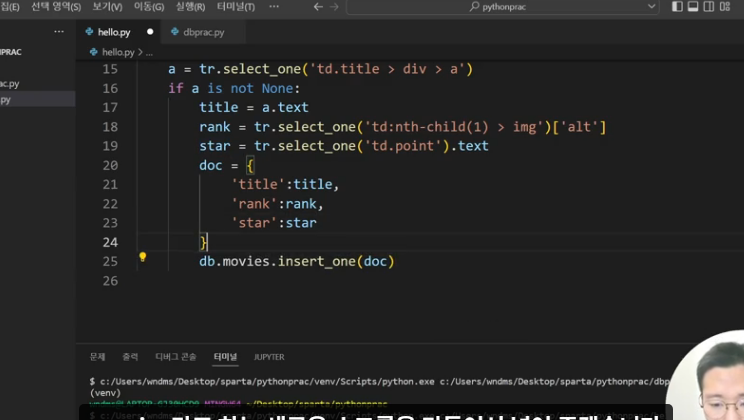The image size is (744, 420).
Task: Click the 'if a is not None:' line
Action: pyautogui.click(x=234, y=88)
